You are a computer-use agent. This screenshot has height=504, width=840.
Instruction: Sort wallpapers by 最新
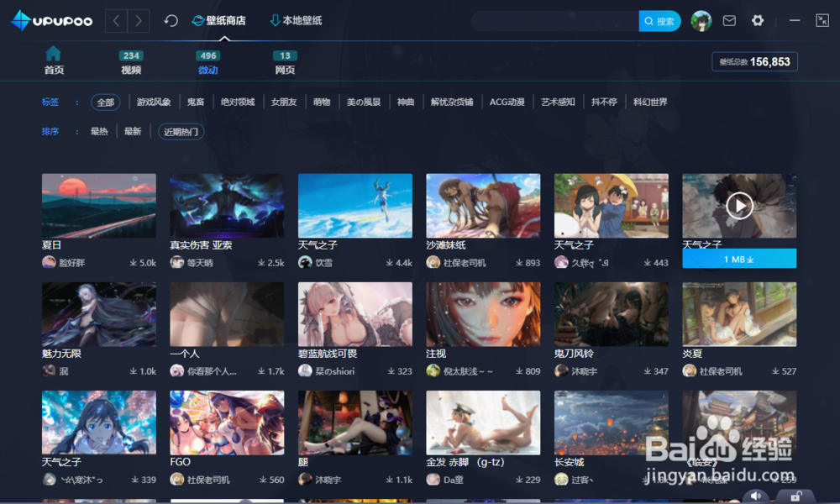pos(133,131)
